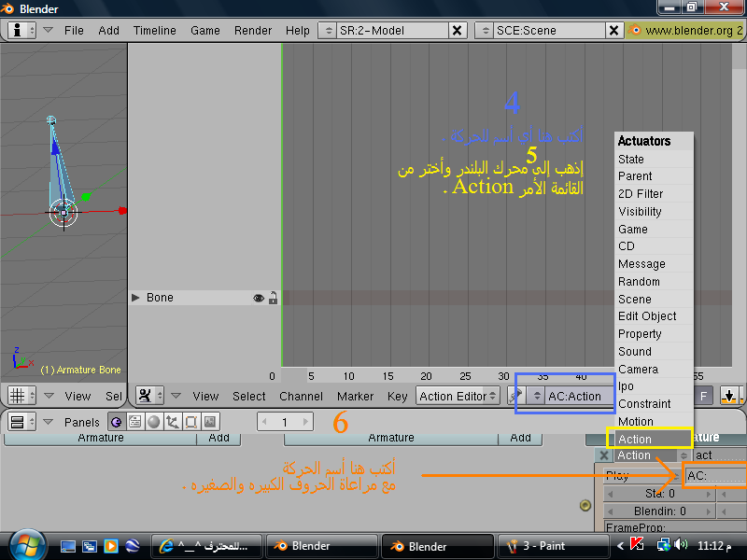Click the Blendin: 0 value slider
747x560 pixels.
point(660,511)
